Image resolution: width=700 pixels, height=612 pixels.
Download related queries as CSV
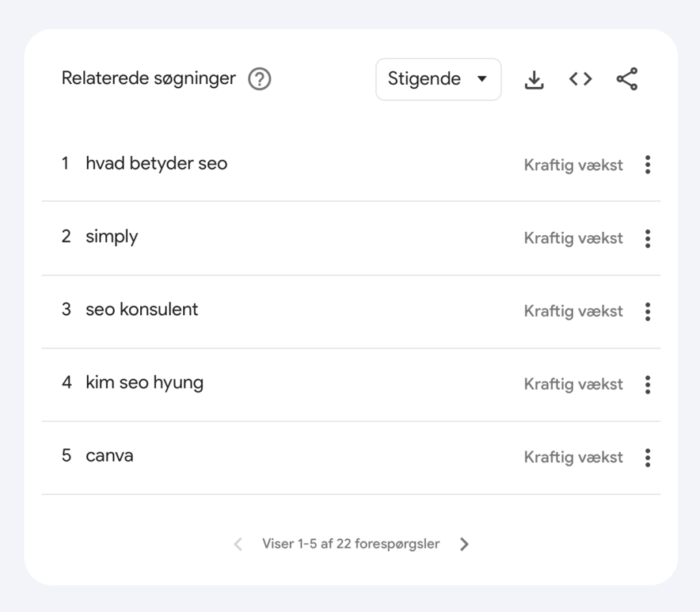pyautogui.click(x=534, y=79)
